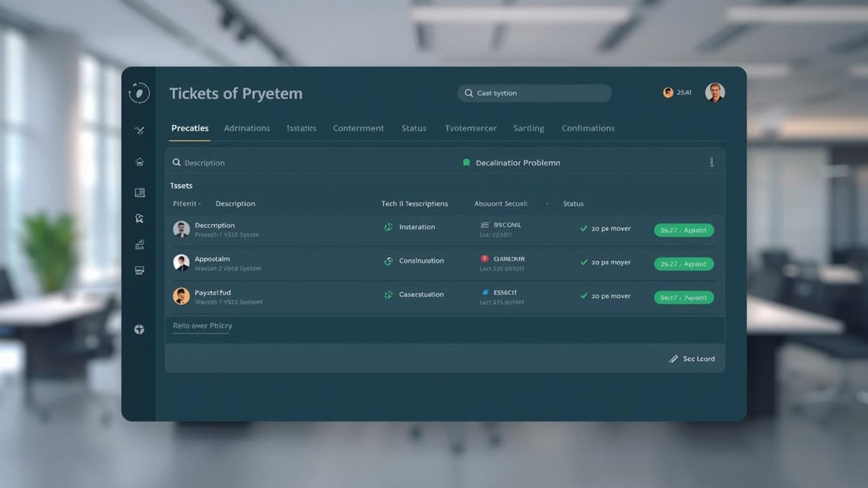Switch to the Status tab
The image size is (868, 488).
(x=414, y=128)
